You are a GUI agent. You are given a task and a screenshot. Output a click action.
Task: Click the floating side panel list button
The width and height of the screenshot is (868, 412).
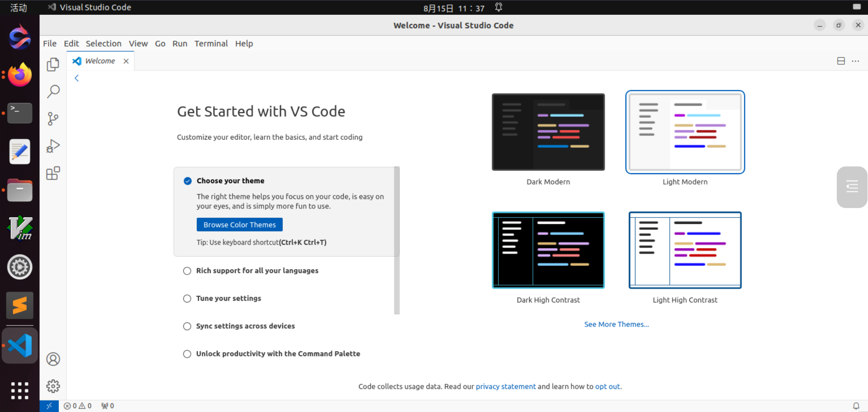852,187
